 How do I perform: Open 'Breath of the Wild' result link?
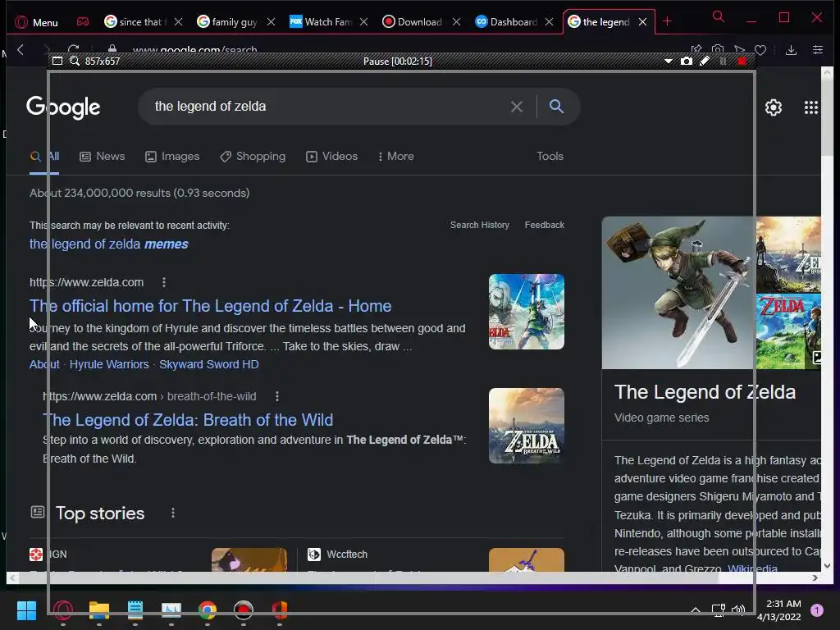(188, 420)
